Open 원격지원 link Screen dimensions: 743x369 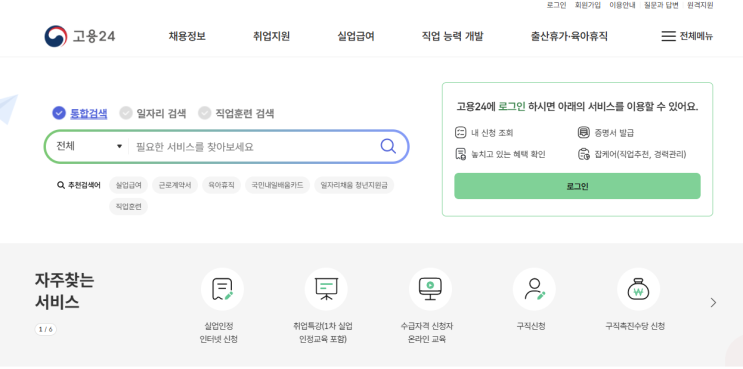click(x=700, y=5)
